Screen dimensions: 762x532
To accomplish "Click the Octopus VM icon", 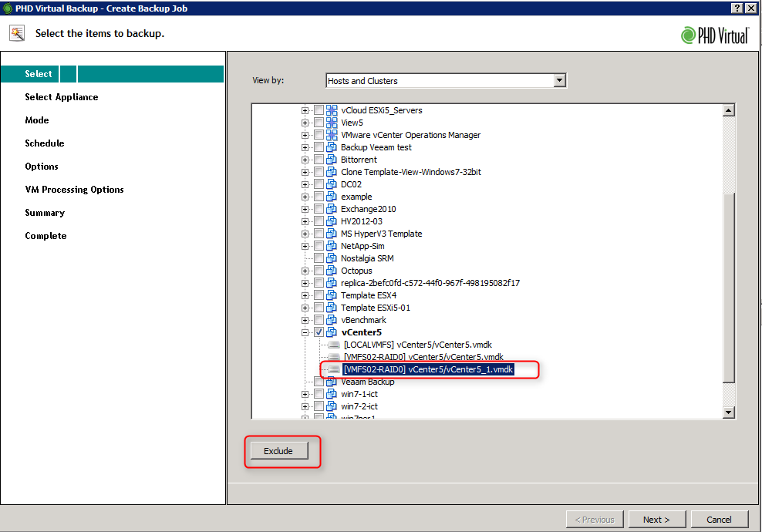I will click(332, 271).
